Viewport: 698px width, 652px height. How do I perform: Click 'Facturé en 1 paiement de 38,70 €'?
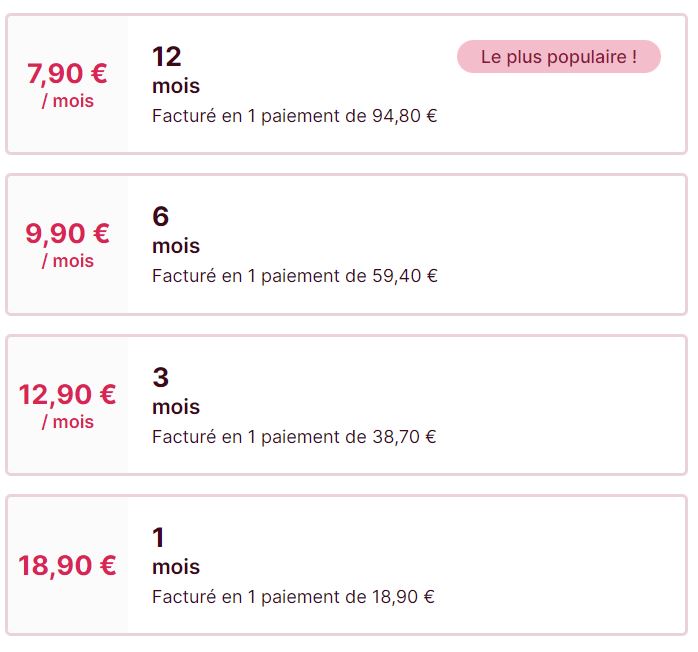(294, 437)
